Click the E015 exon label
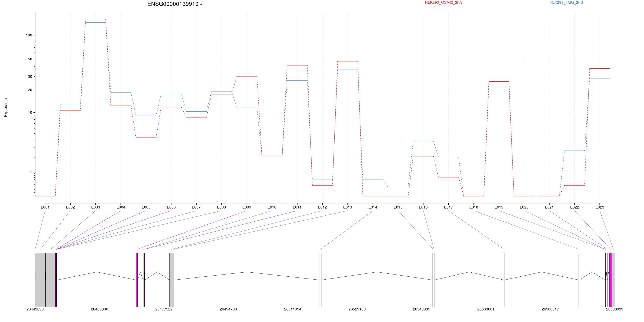644x322 pixels. (398, 207)
